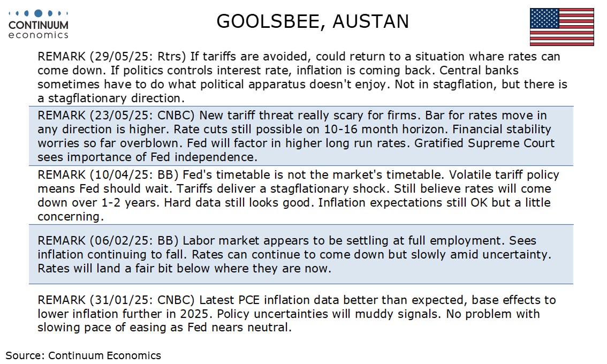Select the PCE inflation data remark text
Image resolution: width=607 pixels, height=364 pixels.
(x=297, y=314)
